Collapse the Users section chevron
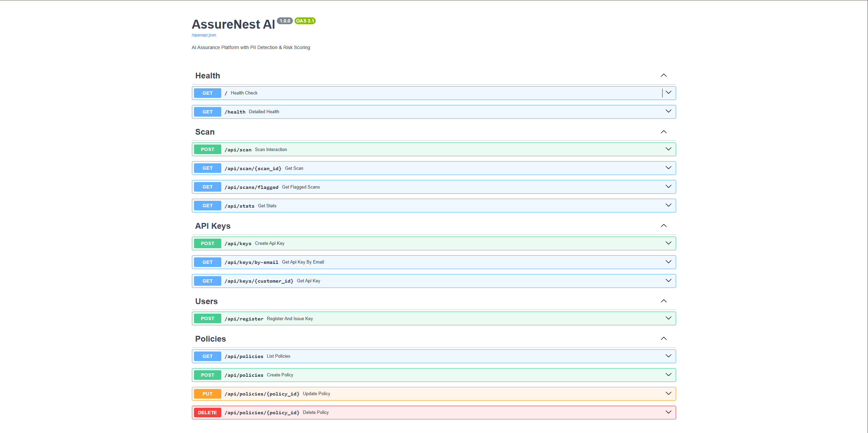Viewport: 868px width, 433px height. [663, 301]
